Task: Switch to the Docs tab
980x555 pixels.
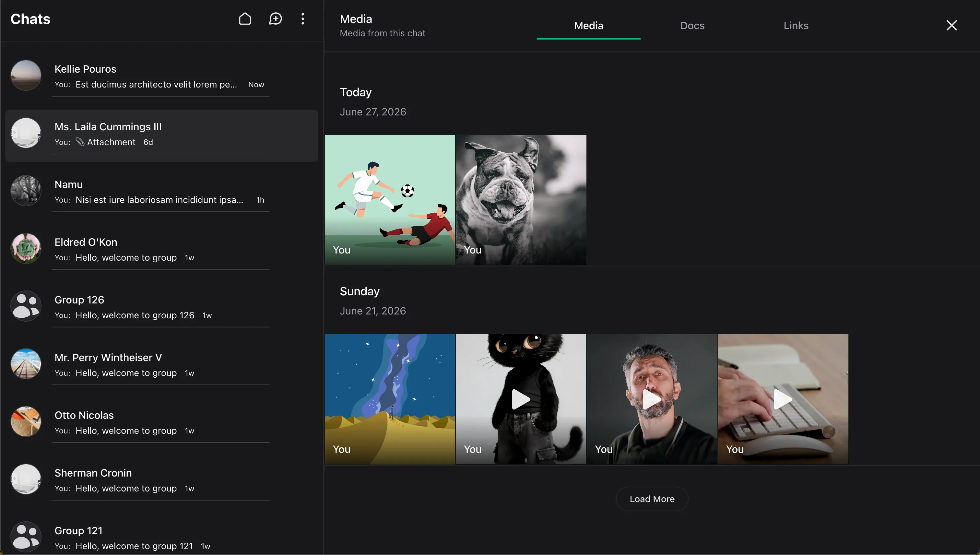Action: [692, 26]
